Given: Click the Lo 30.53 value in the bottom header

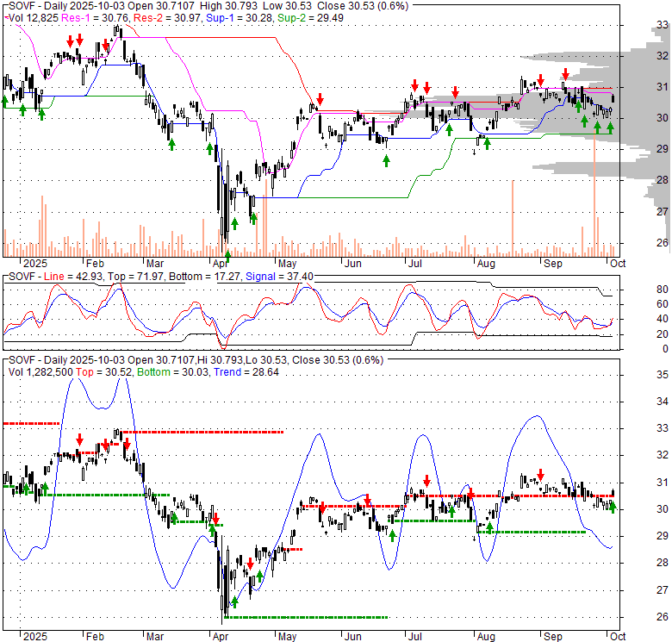Looking at the screenshot, I should (267, 360).
